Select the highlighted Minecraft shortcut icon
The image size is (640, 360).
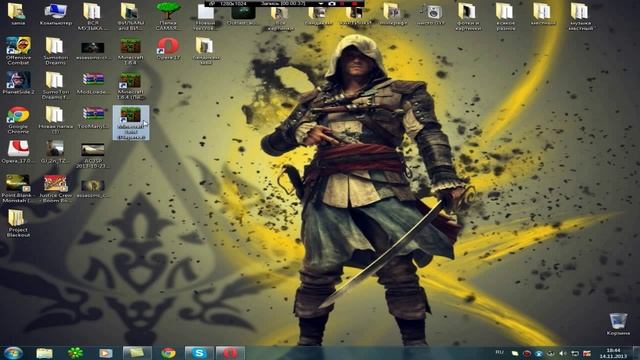131,122
